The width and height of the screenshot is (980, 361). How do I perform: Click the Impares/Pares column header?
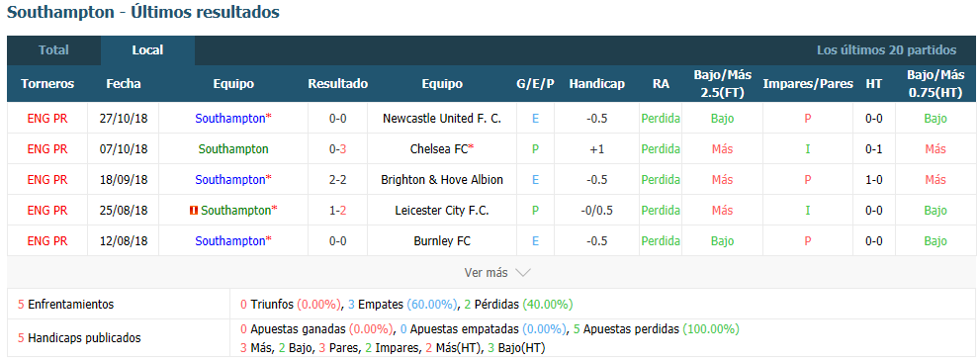click(808, 84)
